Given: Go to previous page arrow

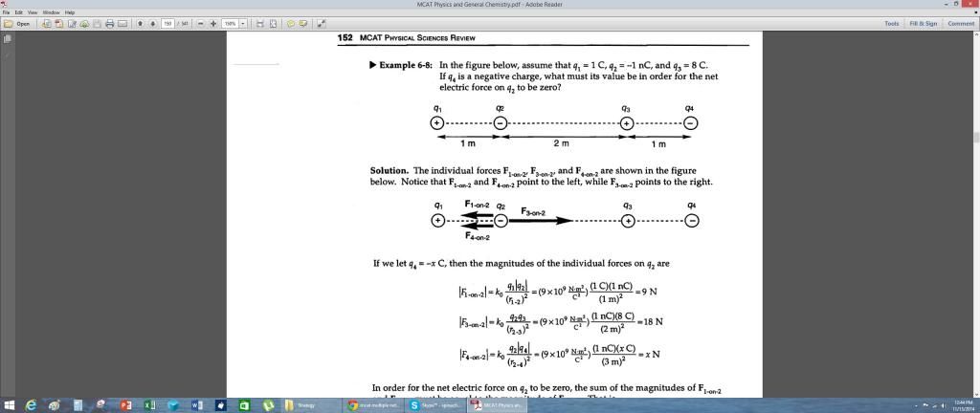Looking at the screenshot, I should (x=142, y=23).
